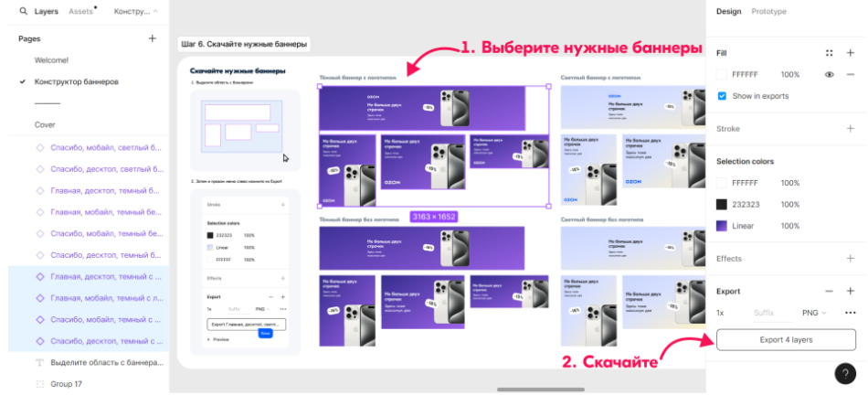This screenshot has width=868, height=395.
Task: Add a new page with plus icon
Action: click(153, 38)
